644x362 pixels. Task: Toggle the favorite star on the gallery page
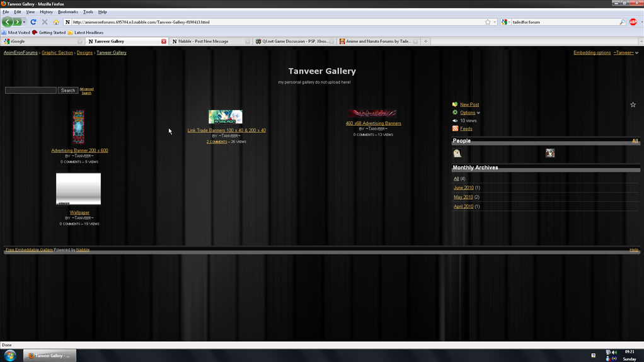point(633,105)
